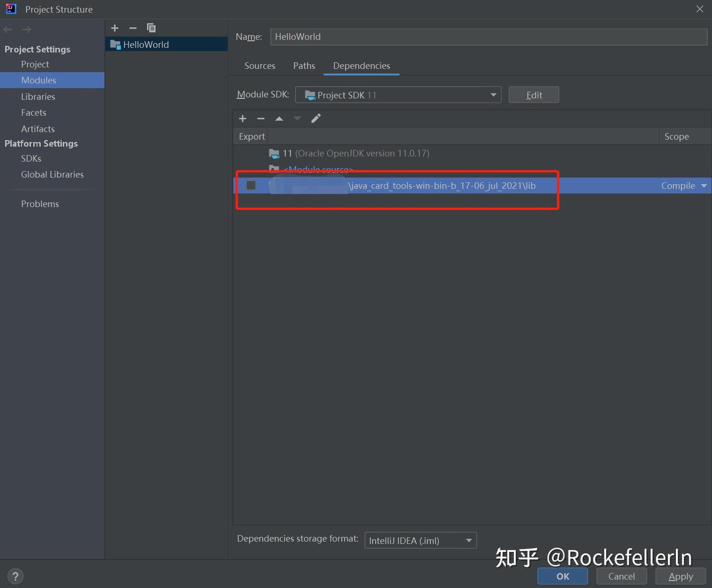
Task: Edit the selected dependency with pencil icon
Action: (316, 118)
